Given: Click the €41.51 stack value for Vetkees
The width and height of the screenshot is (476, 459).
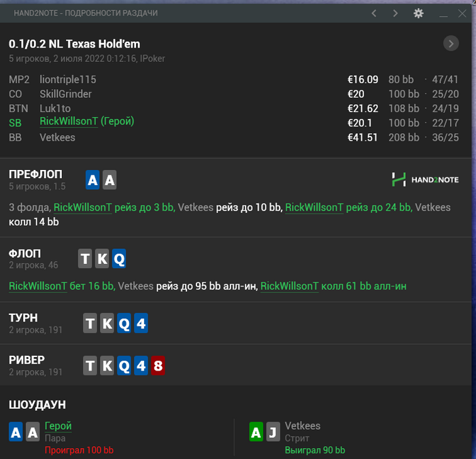Looking at the screenshot, I should coord(362,138).
